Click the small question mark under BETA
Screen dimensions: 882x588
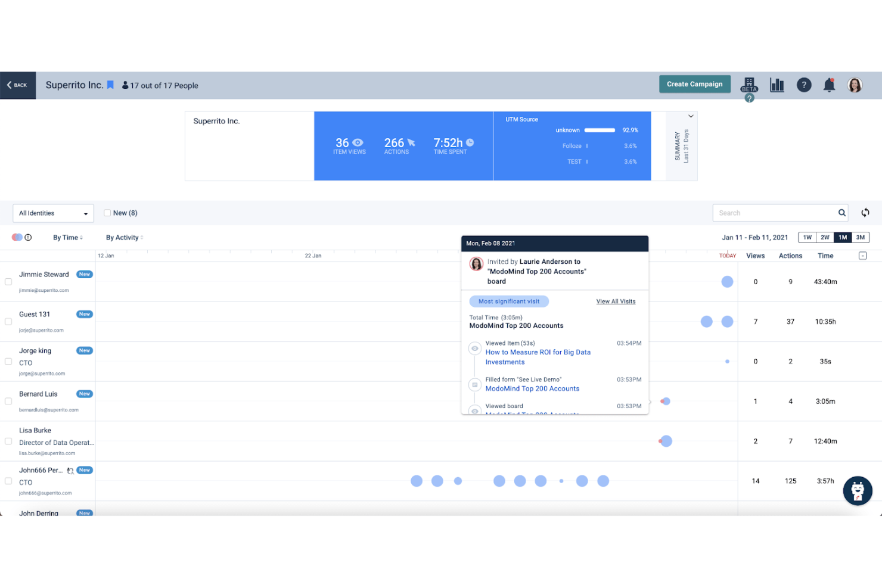(x=750, y=98)
